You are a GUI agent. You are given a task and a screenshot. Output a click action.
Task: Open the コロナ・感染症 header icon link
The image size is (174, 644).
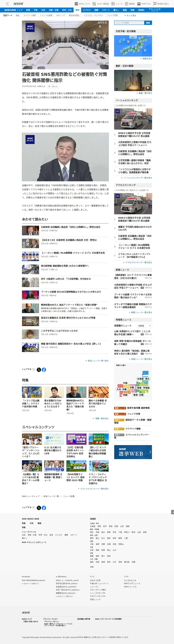tap(101, 4)
